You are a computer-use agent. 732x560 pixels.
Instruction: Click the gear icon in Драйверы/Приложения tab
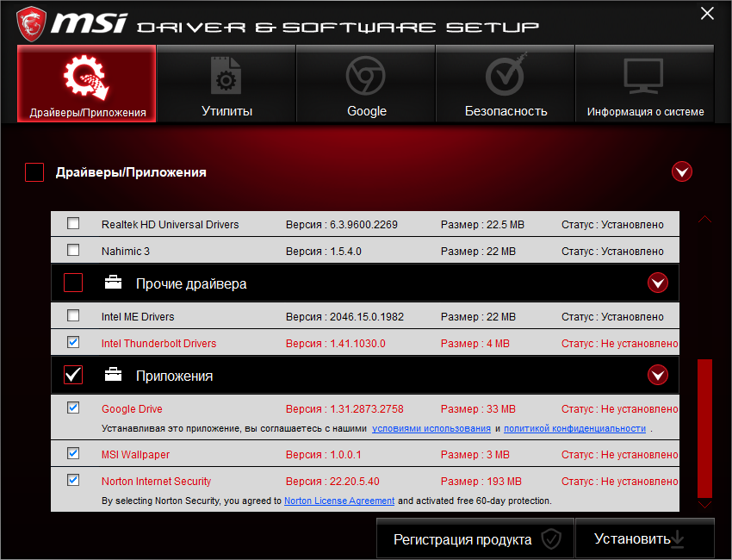tap(86, 77)
